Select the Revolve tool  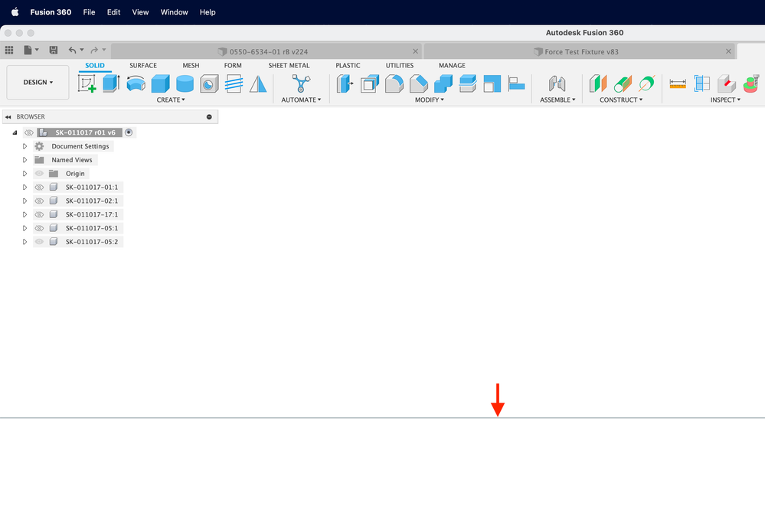click(x=136, y=83)
